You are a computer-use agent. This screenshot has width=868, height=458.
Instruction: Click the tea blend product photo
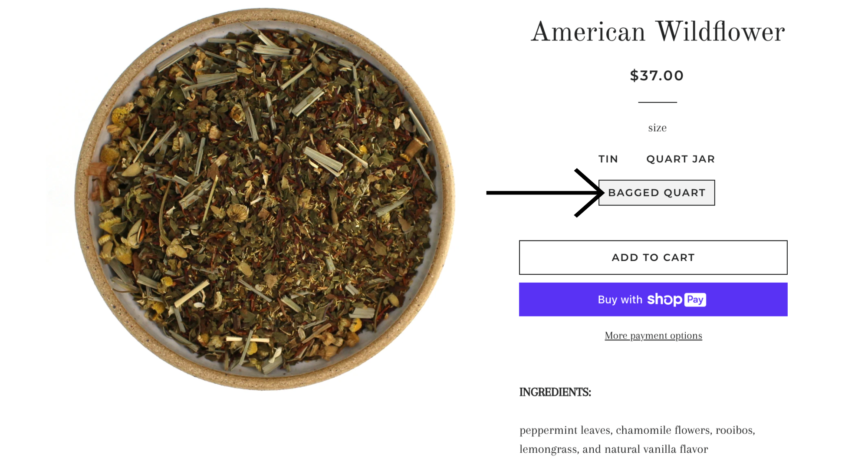265,200
